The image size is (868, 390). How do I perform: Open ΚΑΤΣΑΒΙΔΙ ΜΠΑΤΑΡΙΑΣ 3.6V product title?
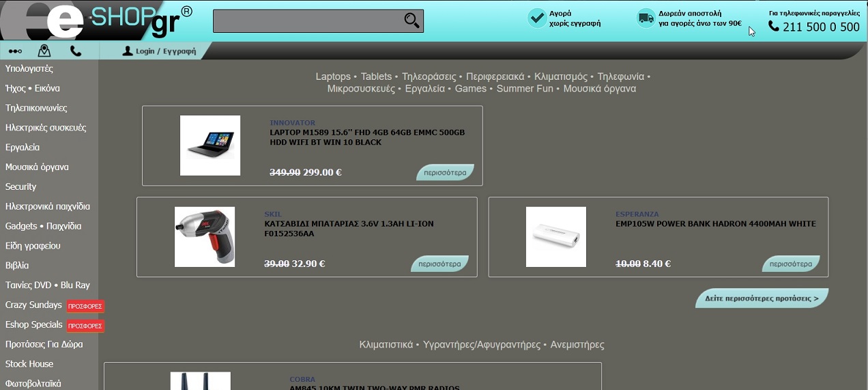[x=349, y=229]
